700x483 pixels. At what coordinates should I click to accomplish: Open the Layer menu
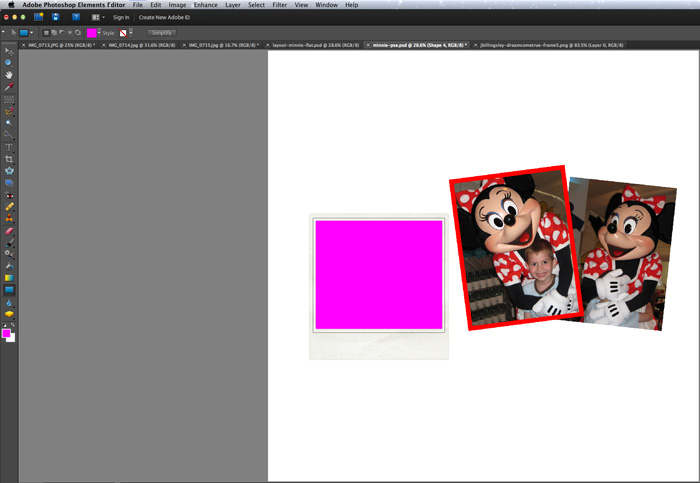coord(233,5)
